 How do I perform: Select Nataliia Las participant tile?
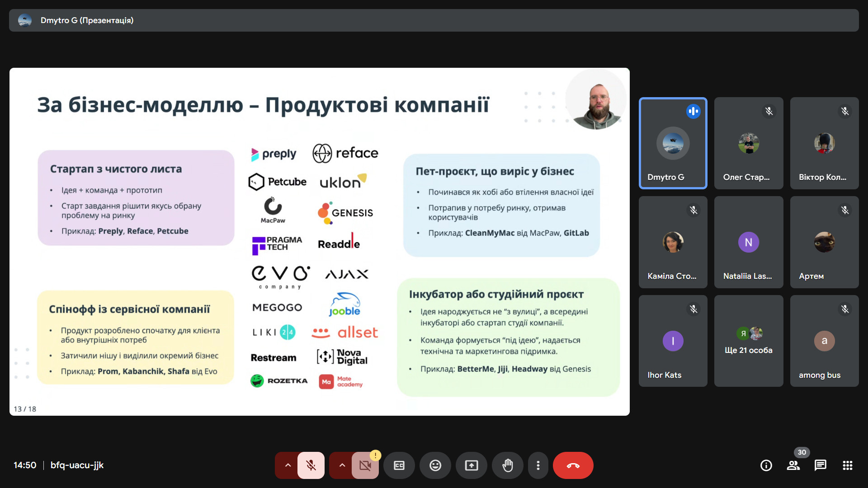pos(749,242)
